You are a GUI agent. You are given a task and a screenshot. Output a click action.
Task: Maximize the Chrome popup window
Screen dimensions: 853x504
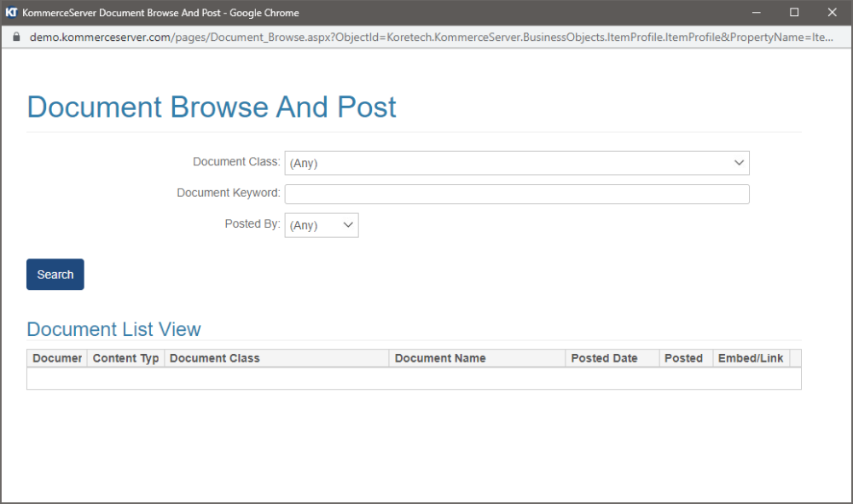(x=794, y=13)
